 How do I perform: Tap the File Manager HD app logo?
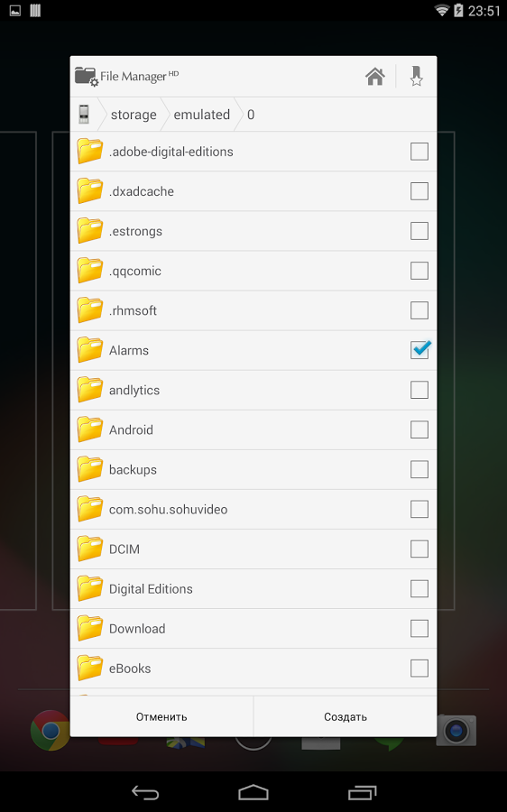[87, 77]
